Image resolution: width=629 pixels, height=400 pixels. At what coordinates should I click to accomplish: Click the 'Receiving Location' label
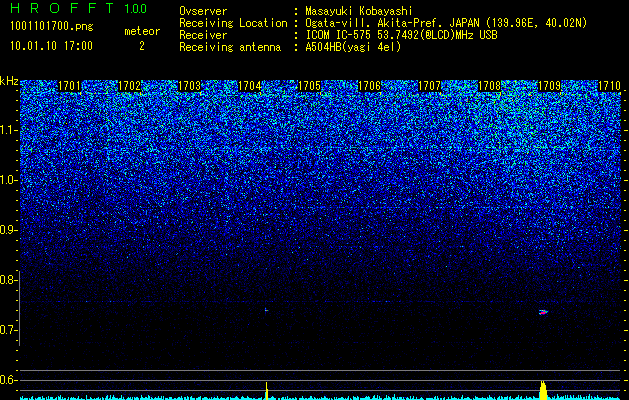coord(233,23)
